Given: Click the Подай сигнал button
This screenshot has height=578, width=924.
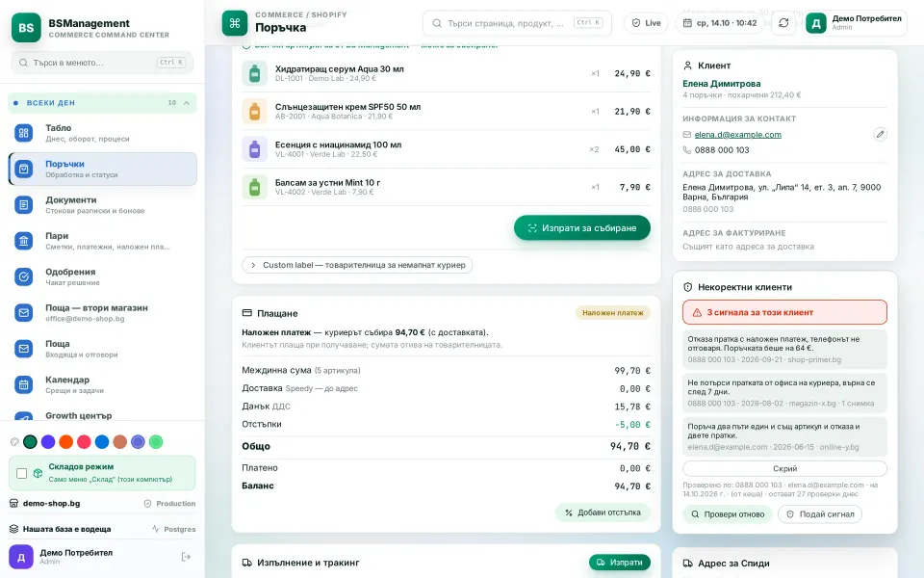Looking at the screenshot, I should click(x=820, y=514).
